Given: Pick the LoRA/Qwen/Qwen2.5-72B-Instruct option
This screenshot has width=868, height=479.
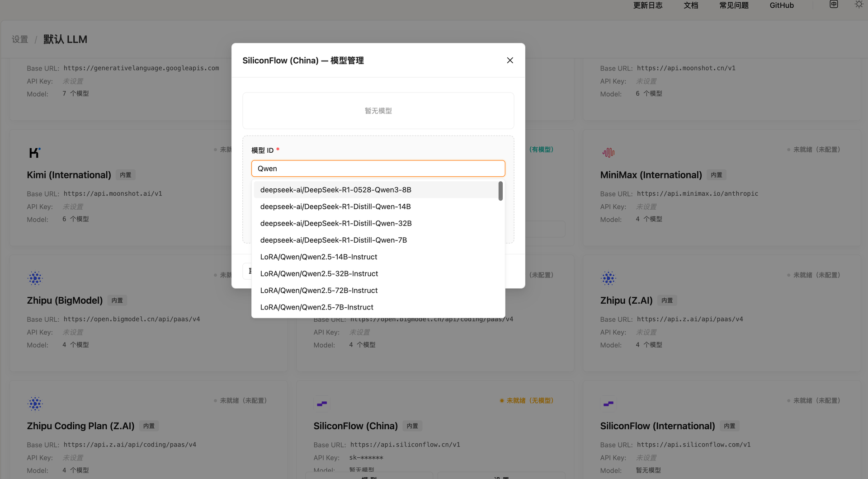Looking at the screenshot, I should (376, 290).
